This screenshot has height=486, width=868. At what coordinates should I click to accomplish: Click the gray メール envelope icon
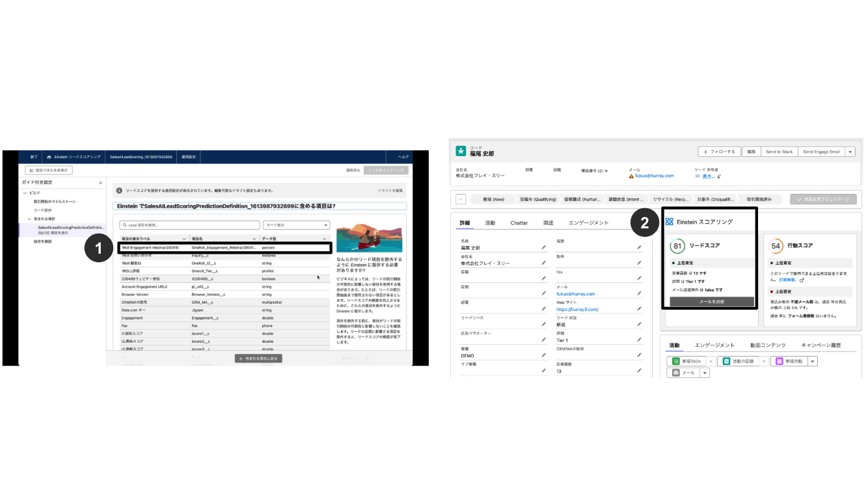(675, 373)
